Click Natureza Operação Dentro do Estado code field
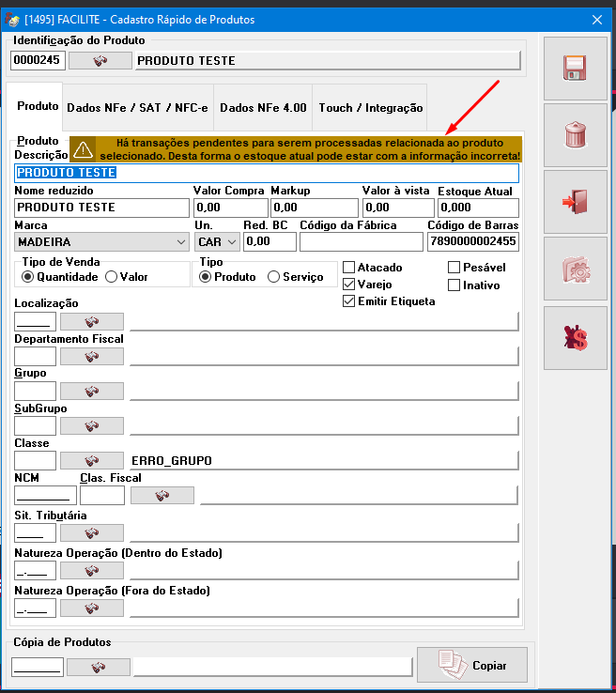 [x=36, y=571]
